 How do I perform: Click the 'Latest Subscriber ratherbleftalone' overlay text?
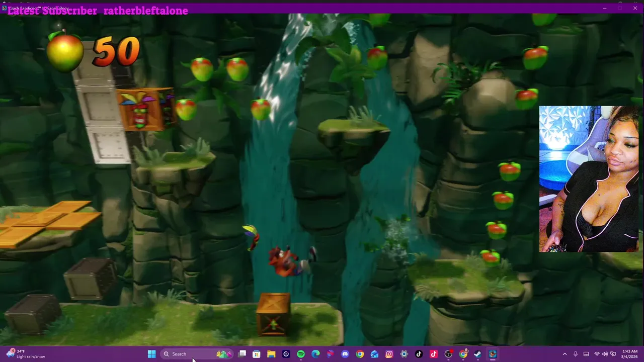98,11
